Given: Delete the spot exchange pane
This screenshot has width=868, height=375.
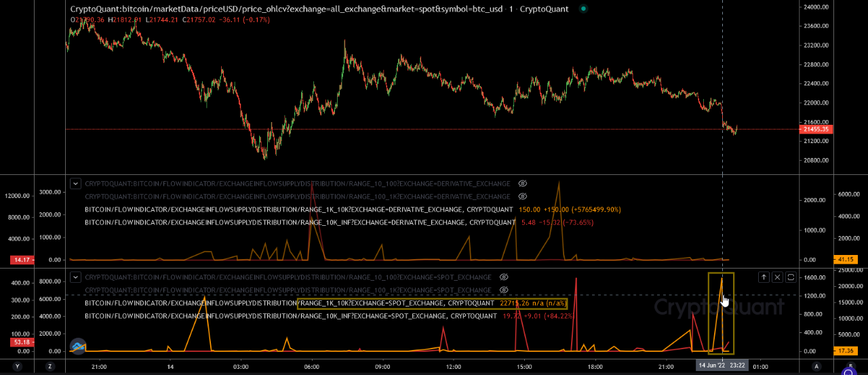Looking at the screenshot, I should click(777, 277).
